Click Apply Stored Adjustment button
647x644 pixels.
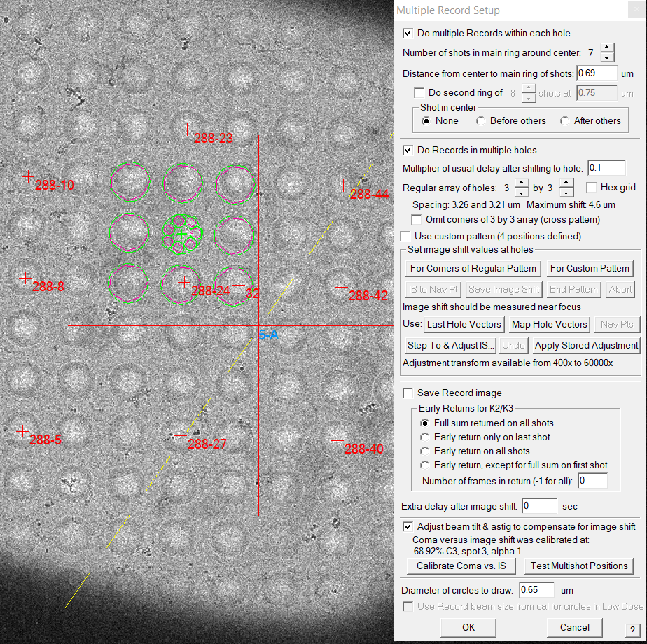[x=586, y=346]
